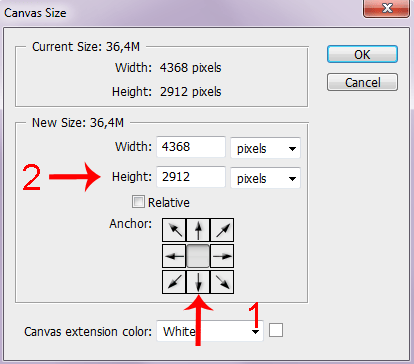Set anchor to bottom-left arrow
The image size is (414, 364).
tap(174, 282)
